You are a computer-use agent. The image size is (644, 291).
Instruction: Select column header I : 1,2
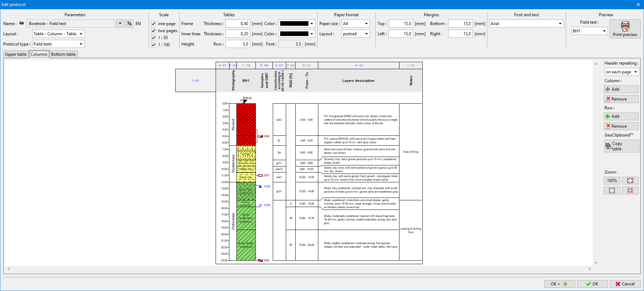[x=411, y=65]
